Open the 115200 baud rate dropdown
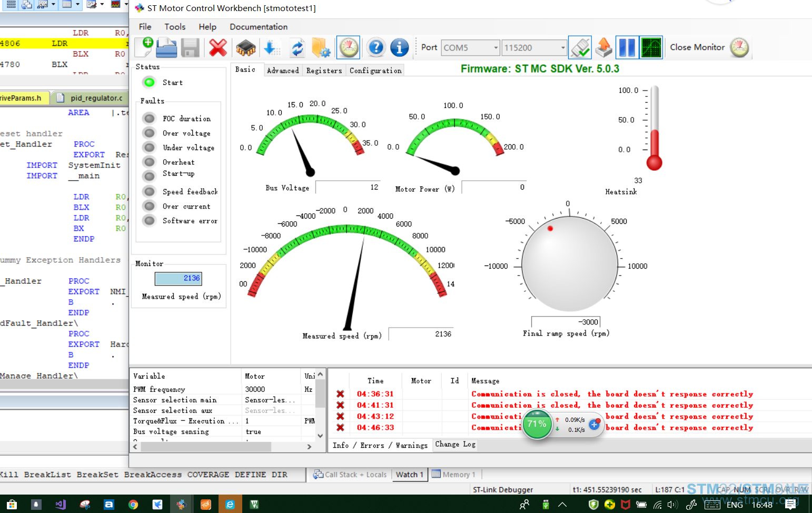 point(534,48)
